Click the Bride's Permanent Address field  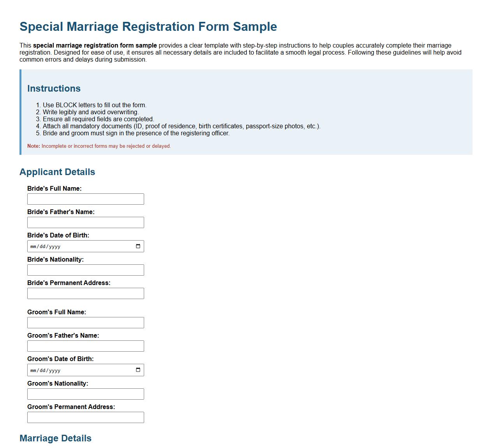[85, 293]
